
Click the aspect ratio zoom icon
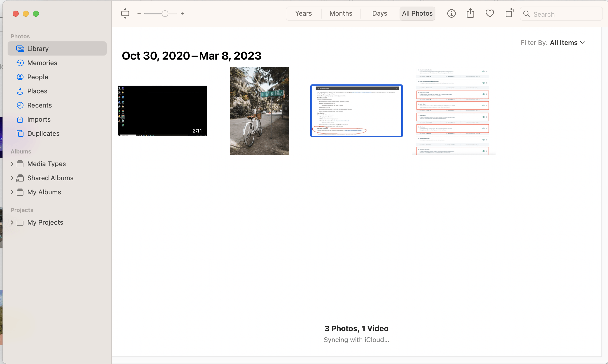coord(125,13)
